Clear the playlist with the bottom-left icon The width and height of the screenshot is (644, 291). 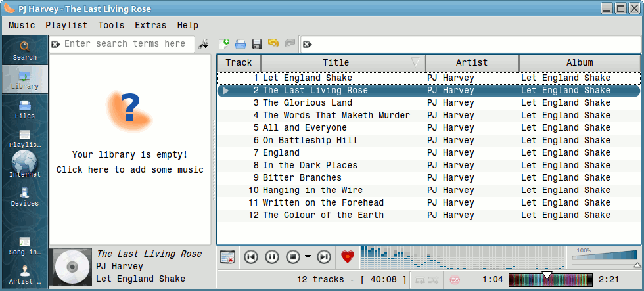coord(227,257)
